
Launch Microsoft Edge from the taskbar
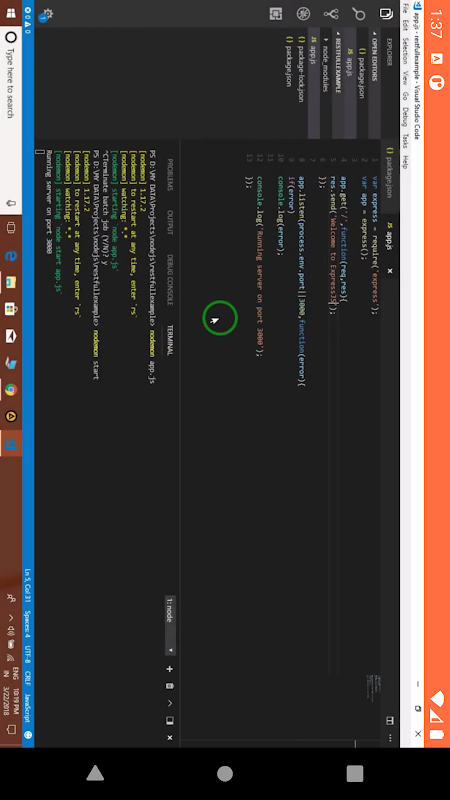(11, 256)
